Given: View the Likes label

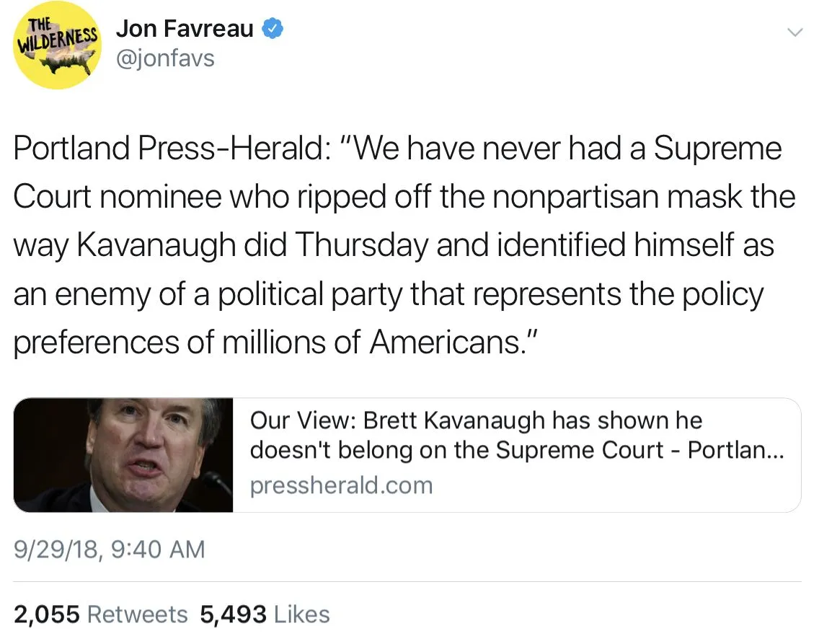Looking at the screenshot, I should coord(302,614).
